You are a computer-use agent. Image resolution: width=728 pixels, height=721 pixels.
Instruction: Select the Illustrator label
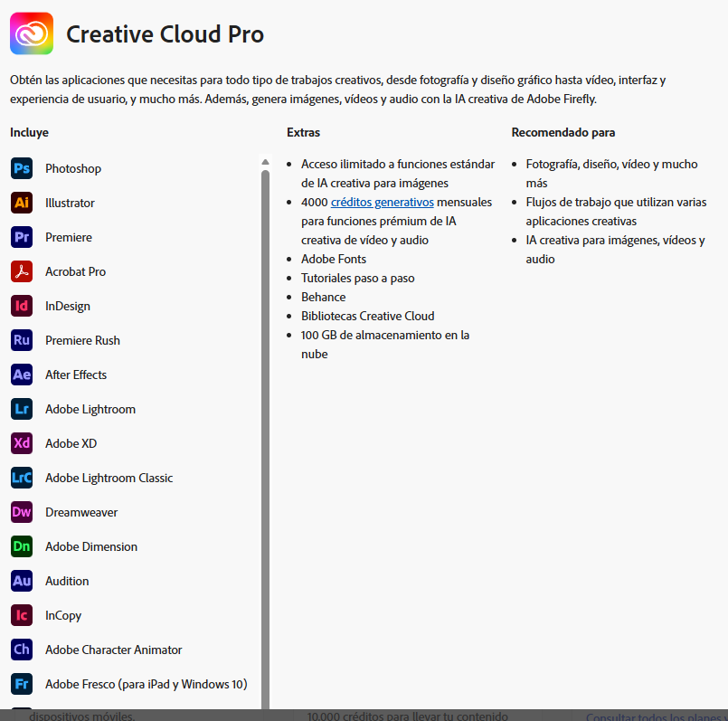(x=71, y=203)
